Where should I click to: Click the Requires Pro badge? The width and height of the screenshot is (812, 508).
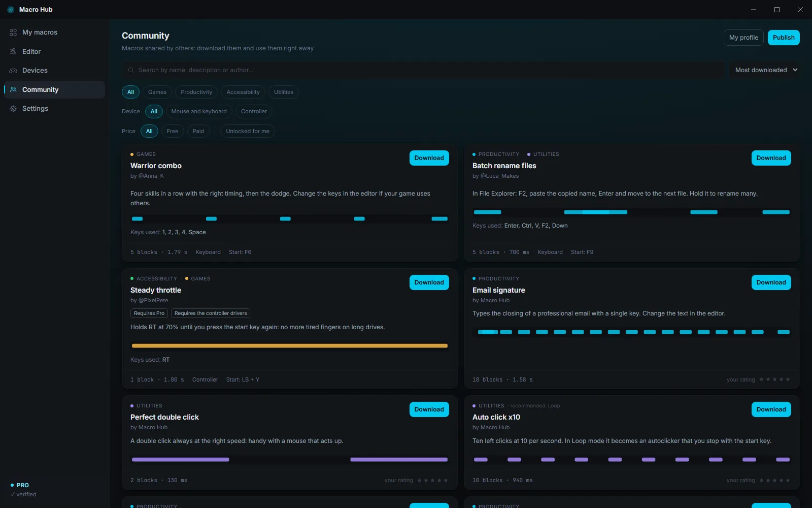pos(149,313)
